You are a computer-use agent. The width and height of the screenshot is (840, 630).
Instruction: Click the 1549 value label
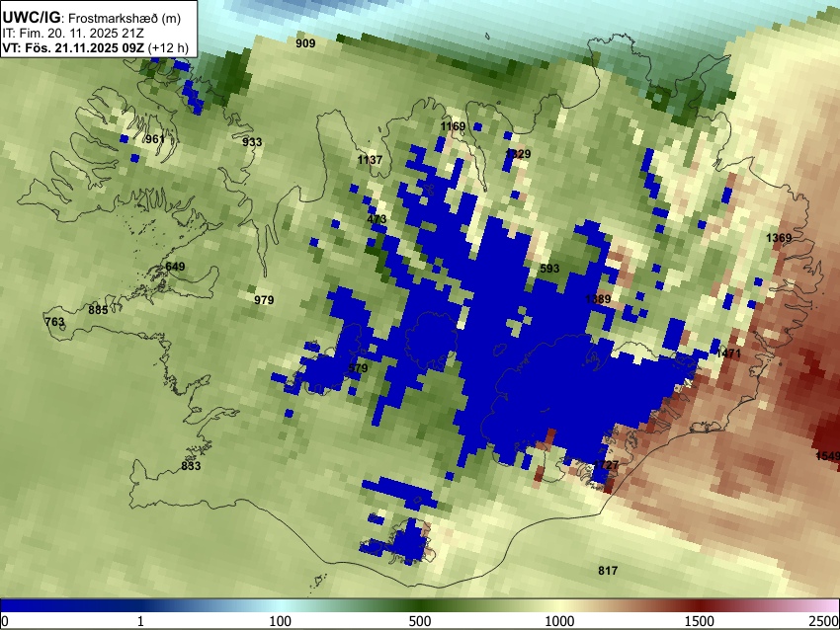pos(828,456)
